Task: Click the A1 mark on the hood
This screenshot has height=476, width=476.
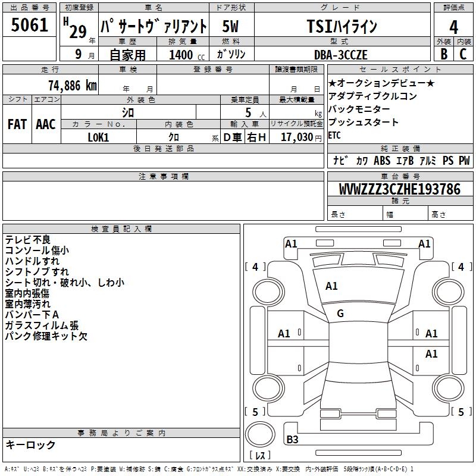Action: (x=331, y=286)
